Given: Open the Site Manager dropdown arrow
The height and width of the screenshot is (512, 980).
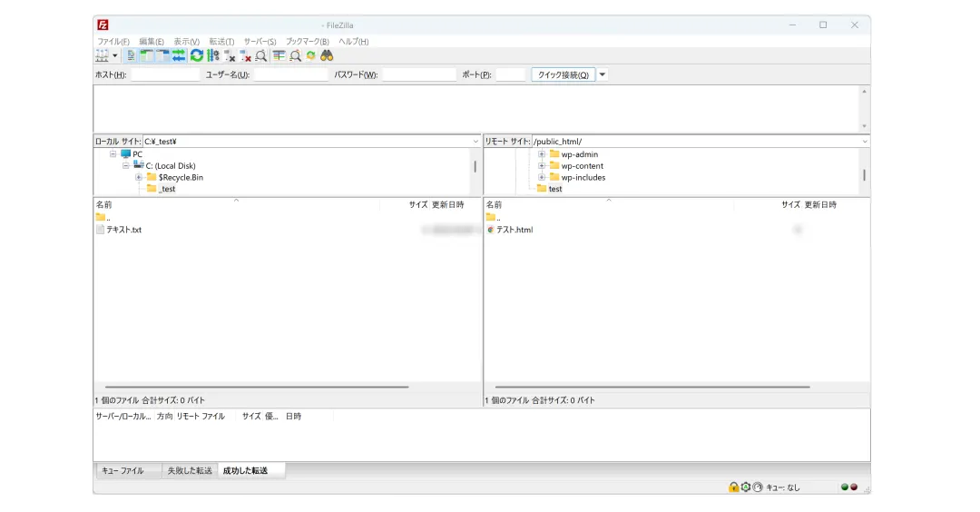Looking at the screenshot, I should point(115,55).
